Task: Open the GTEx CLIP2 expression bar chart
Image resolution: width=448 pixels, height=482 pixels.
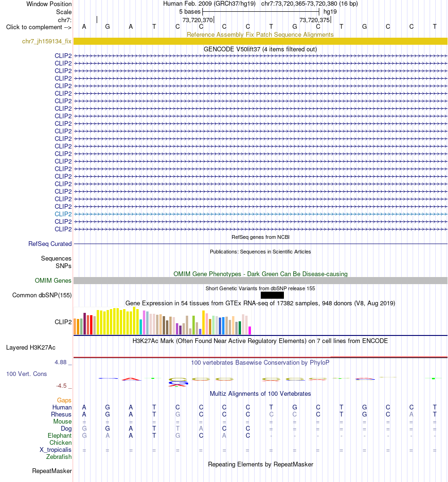Action: pos(163,320)
